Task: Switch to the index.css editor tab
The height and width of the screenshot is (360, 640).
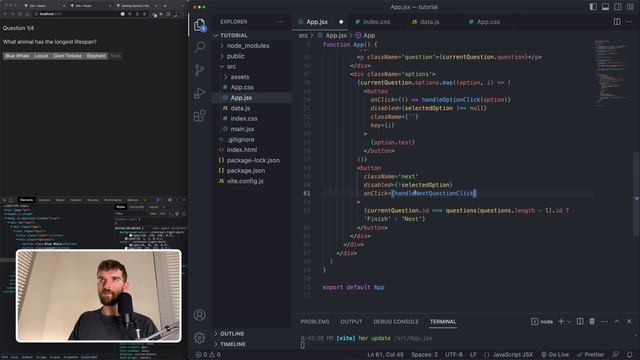Action: (x=376, y=22)
